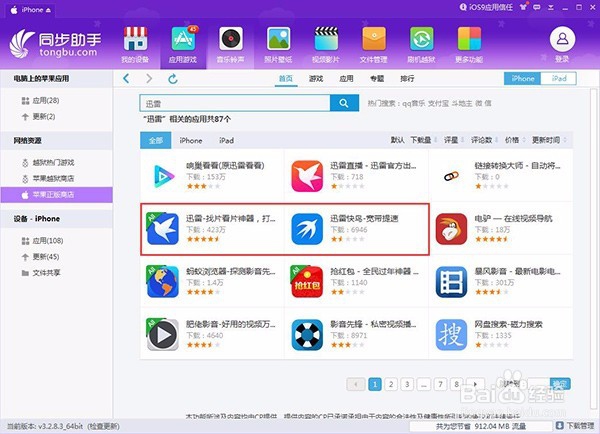
Task: Select 苹果正版商店 in sidebar
Action: coord(56,195)
